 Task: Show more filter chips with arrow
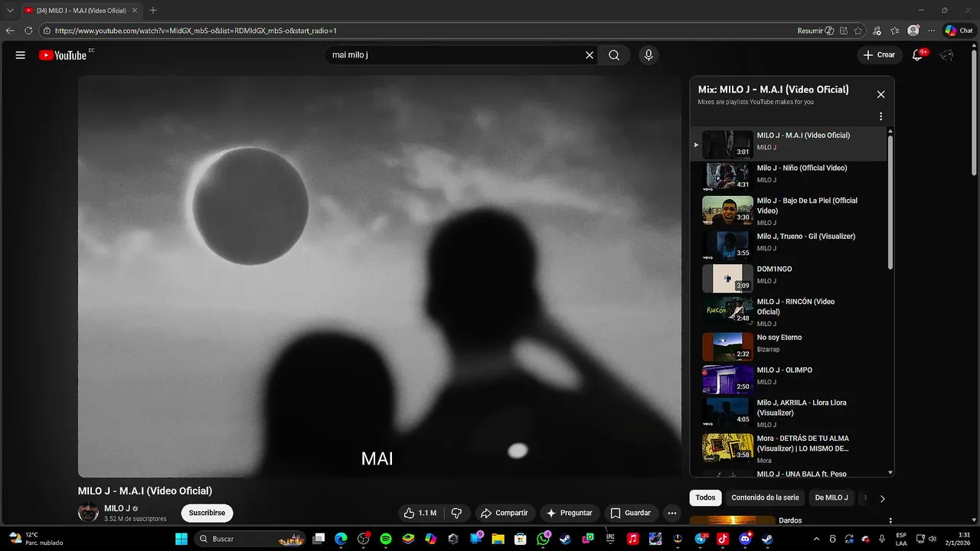[882, 498]
